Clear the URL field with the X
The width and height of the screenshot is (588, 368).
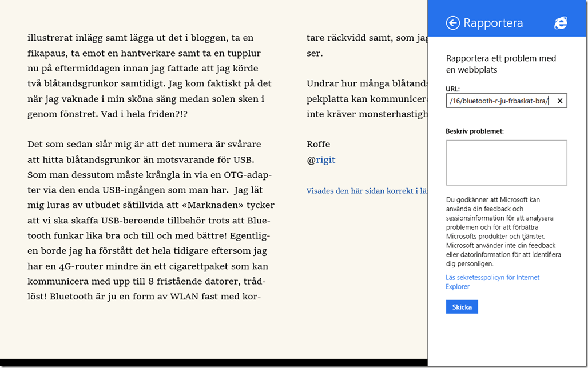560,101
